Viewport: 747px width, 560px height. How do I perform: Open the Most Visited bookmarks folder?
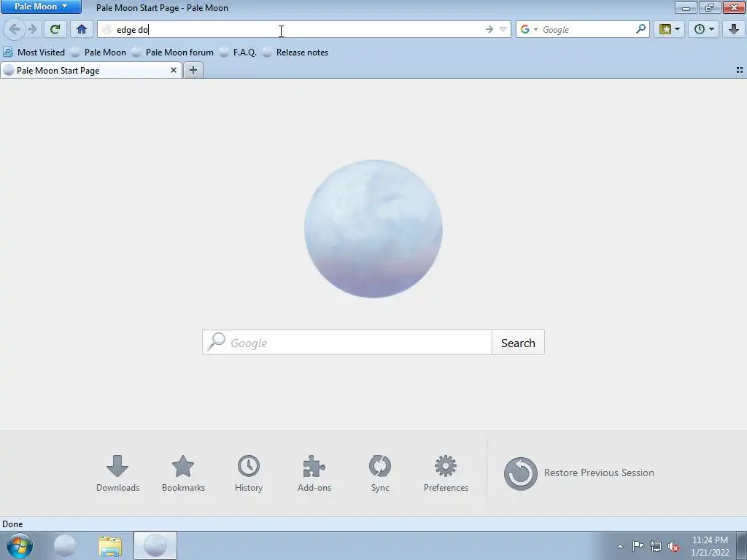point(34,52)
